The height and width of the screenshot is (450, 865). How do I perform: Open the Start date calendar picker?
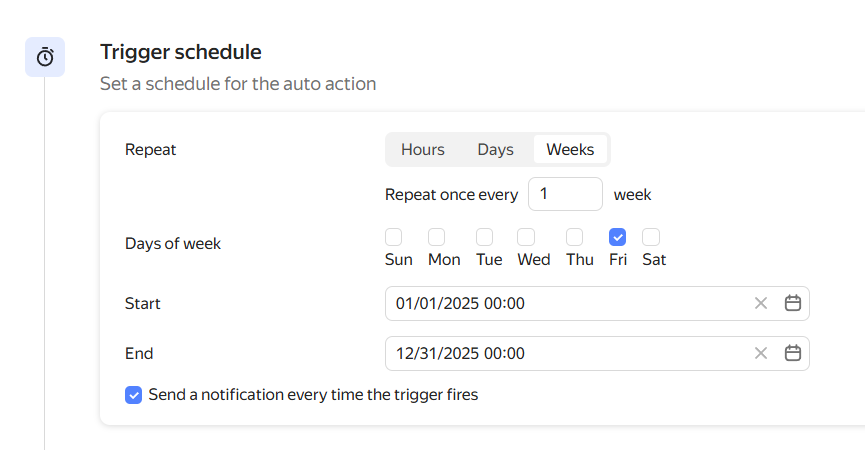(792, 303)
